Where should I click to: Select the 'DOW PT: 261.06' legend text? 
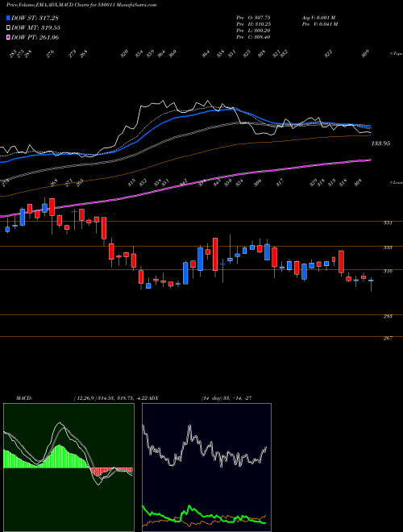35,37
